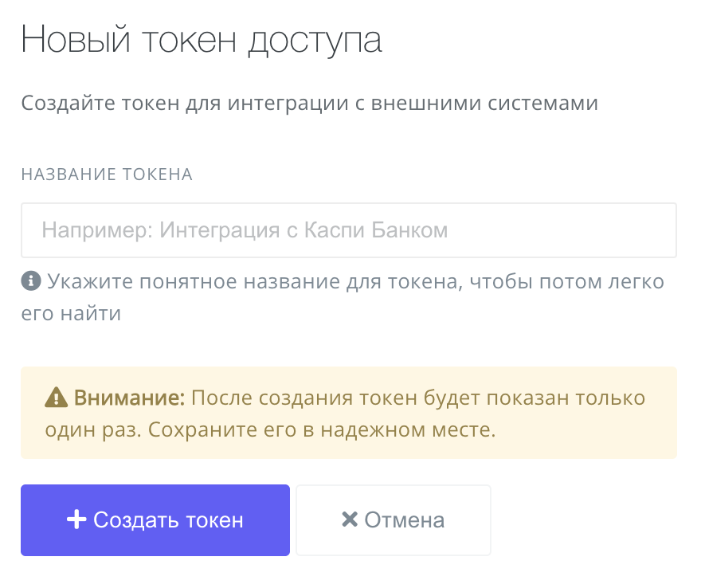Screen dimensions: 701x588
Task: Click the bold "Внимание:" text
Action: point(129,398)
